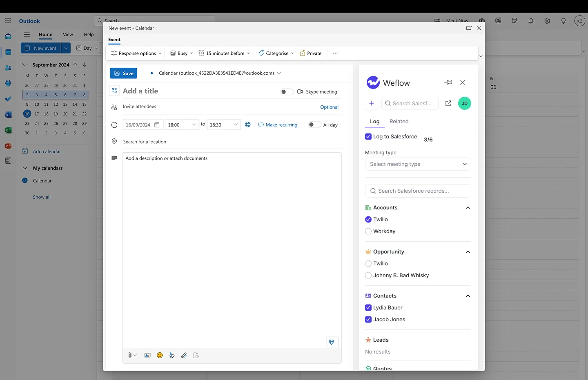The height and width of the screenshot is (387, 588).
Task: Select the Workday account
Action: tap(368, 231)
